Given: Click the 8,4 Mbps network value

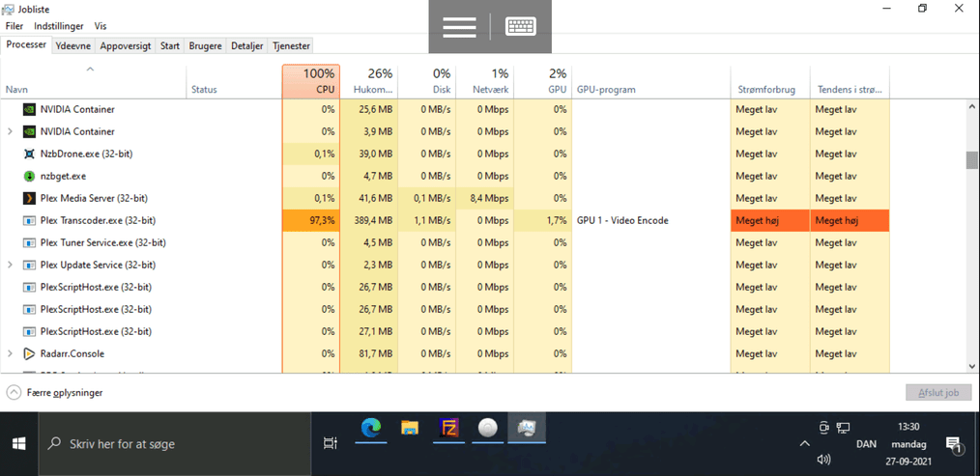Looking at the screenshot, I should point(484,198).
